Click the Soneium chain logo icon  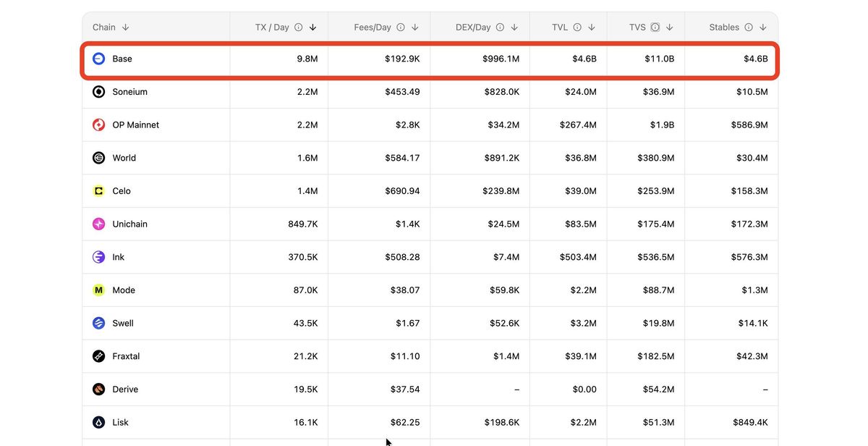[x=99, y=92]
